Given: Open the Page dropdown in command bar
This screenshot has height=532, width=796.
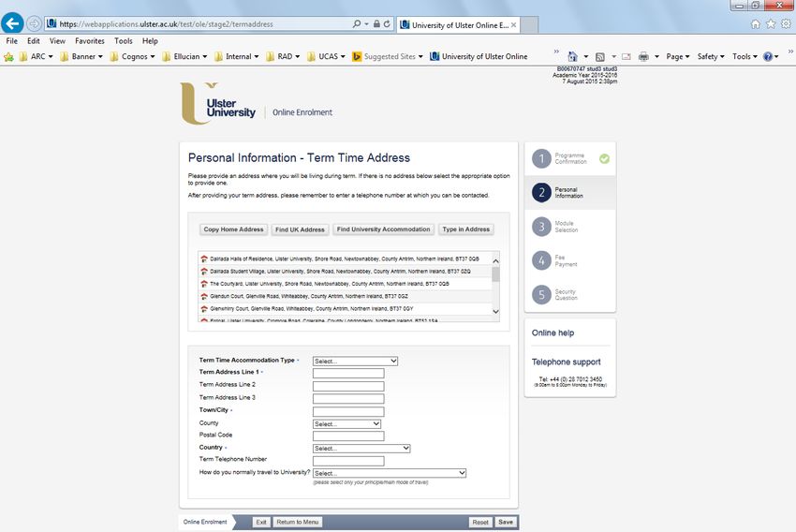Looking at the screenshot, I should [x=678, y=57].
